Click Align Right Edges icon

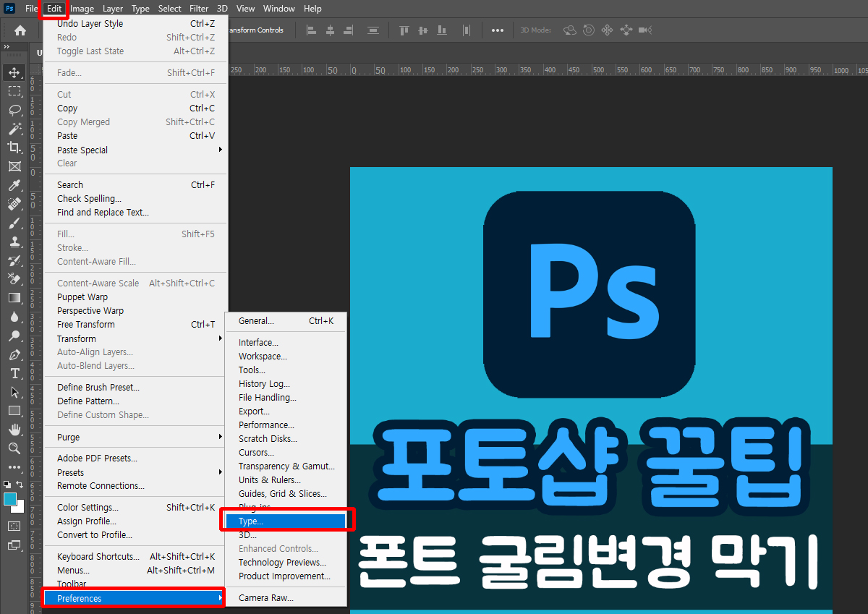tap(349, 30)
